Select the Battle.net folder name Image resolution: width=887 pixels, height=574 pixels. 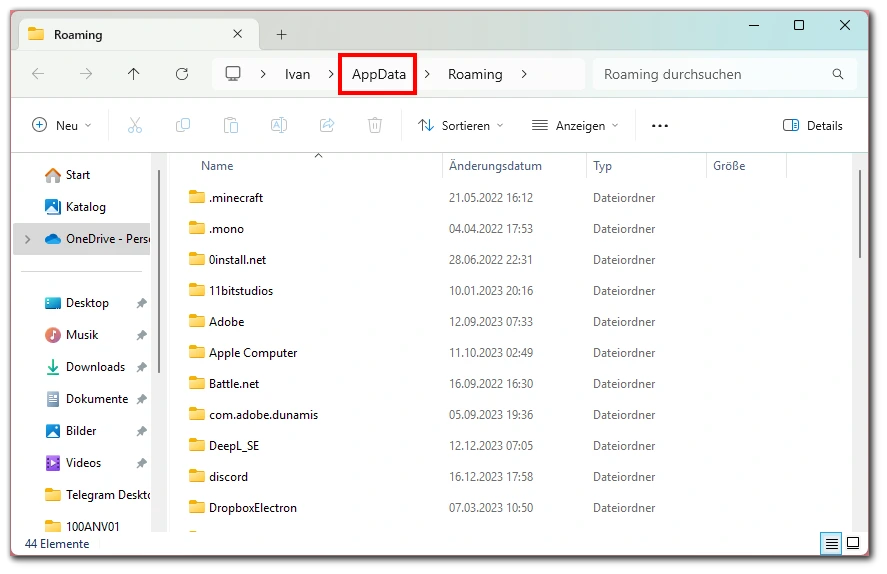(x=234, y=383)
